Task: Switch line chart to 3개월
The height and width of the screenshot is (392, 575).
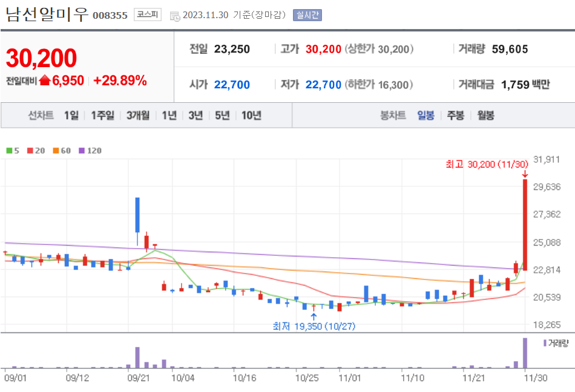Action: pyautogui.click(x=138, y=116)
